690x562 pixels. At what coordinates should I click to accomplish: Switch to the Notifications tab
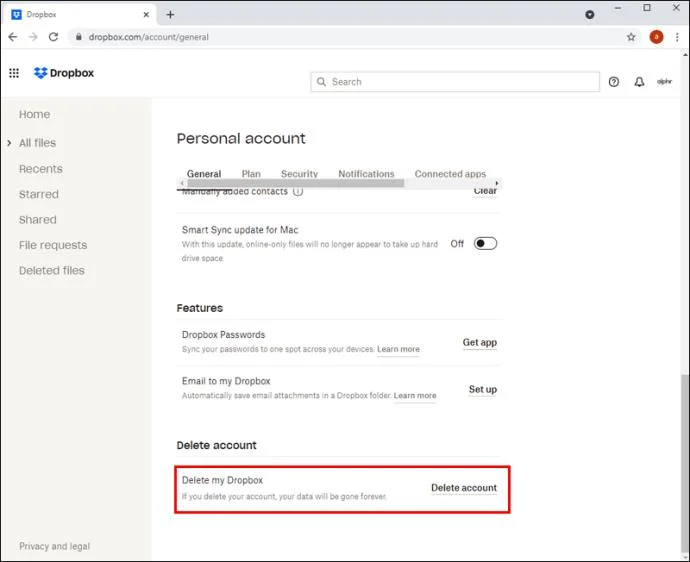coord(366,174)
